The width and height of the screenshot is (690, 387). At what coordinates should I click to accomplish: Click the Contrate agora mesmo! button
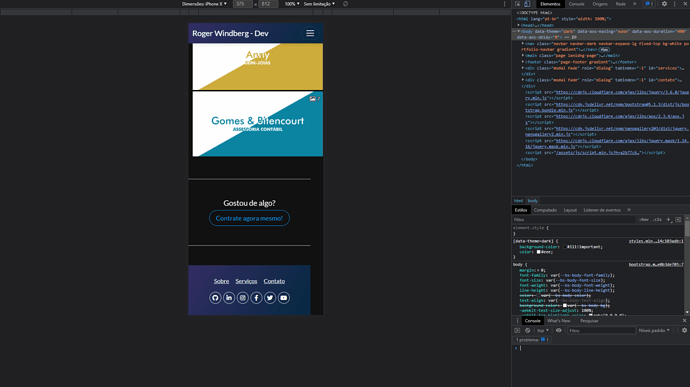pyautogui.click(x=249, y=218)
